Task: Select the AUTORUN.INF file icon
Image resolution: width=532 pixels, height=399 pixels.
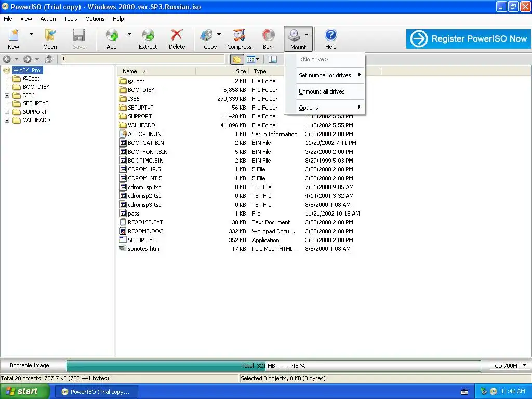Action: tap(123, 134)
